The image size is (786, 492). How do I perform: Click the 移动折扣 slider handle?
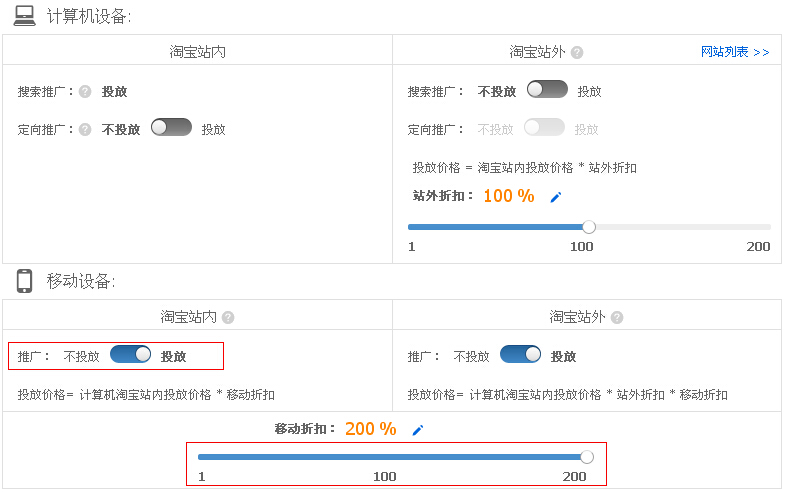point(587,457)
